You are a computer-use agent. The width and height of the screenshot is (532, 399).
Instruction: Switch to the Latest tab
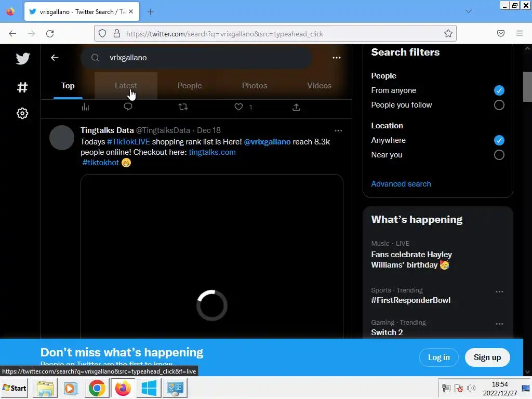pos(126,86)
